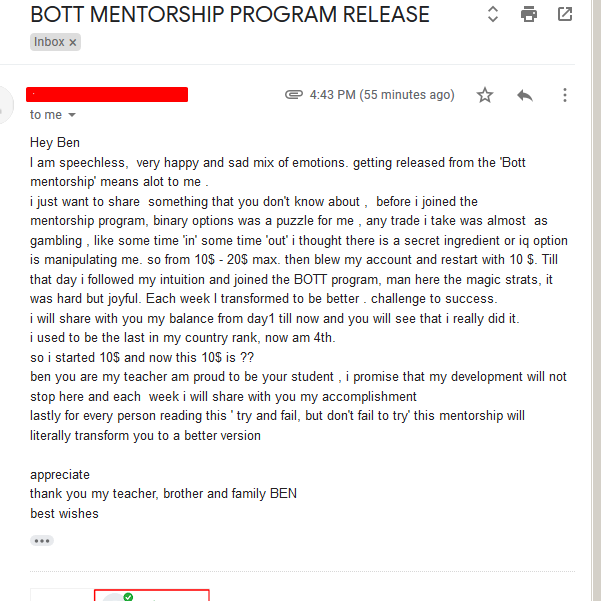Screen dimensions: 601x601
Task: Click the reply arrow icon
Action: (x=525, y=95)
